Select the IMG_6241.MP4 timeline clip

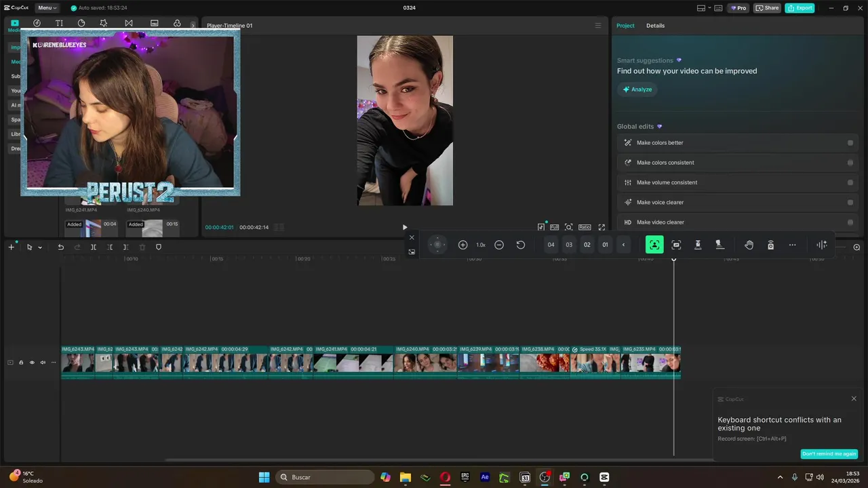pyautogui.click(x=353, y=363)
